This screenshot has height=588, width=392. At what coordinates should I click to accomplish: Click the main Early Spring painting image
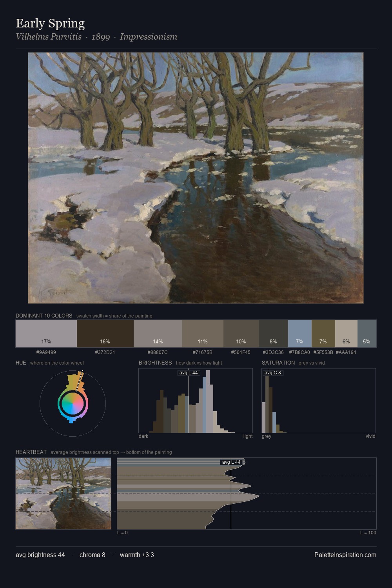point(196,178)
